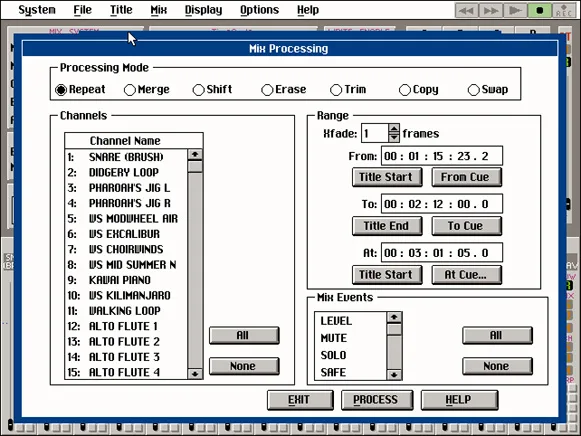Image resolution: width=581 pixels, height=436 pixels.
Task: Click All button in Mix Events section
Action: coord(497,335)
